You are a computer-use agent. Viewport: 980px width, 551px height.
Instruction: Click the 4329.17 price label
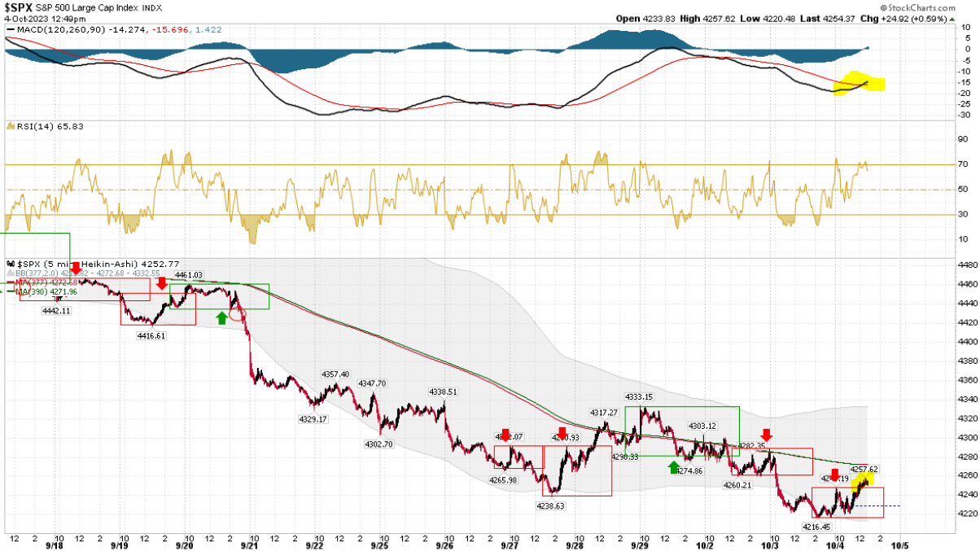(x=313, y=419)
